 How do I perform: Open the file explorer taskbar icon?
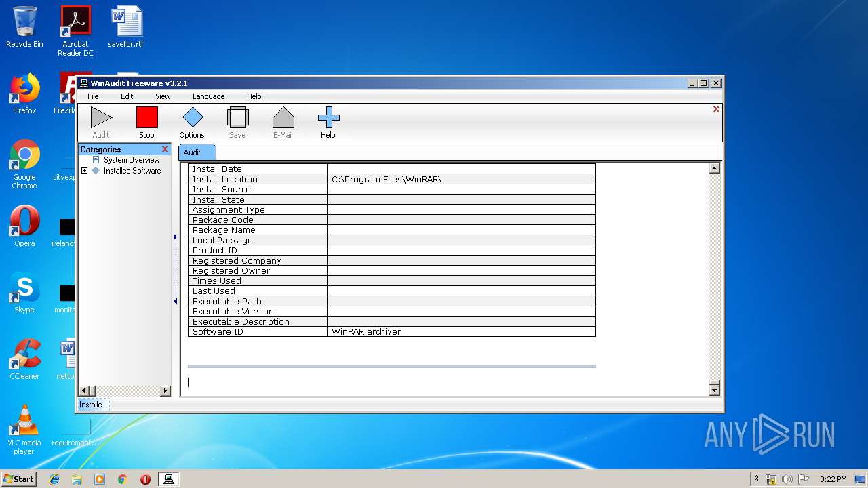(x=77, y=479)
